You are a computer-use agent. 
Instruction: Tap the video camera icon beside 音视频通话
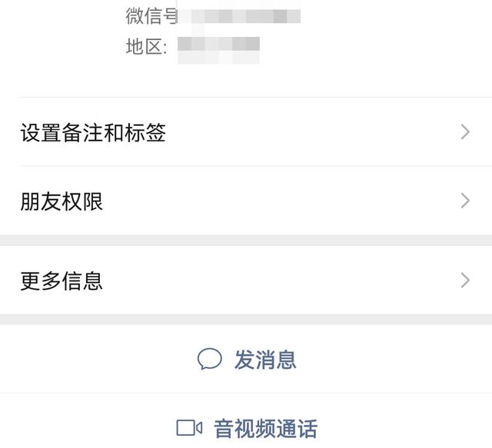189,428
